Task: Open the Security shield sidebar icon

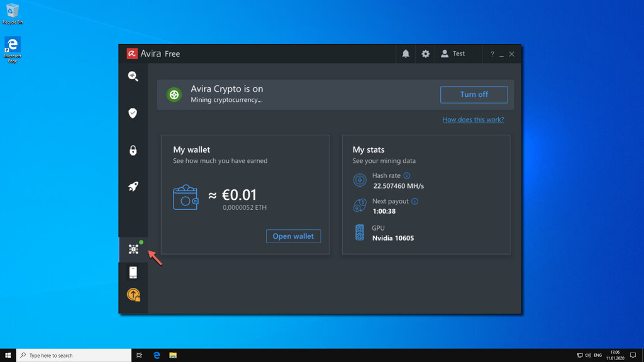Action: (133, 113)
